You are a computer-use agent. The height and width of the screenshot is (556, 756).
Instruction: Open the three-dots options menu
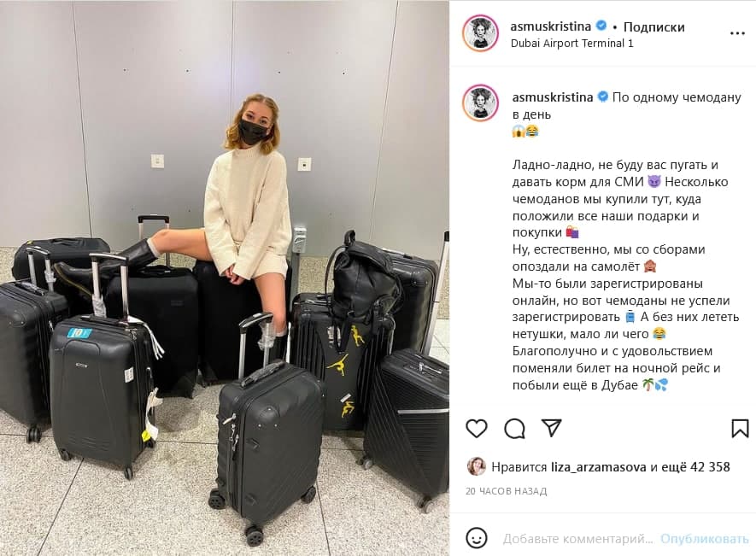tap(737, 33)
